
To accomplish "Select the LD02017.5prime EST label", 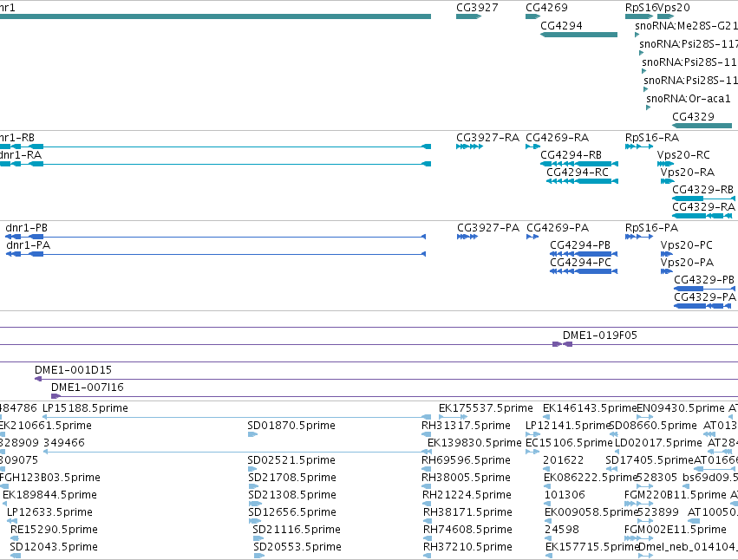I will coord(658,443).
